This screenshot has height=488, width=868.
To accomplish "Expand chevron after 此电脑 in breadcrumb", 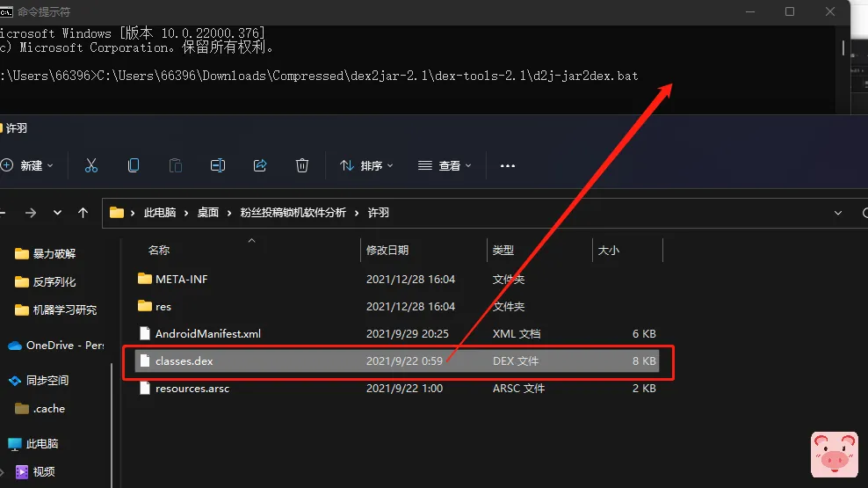I will click(186, 213).
